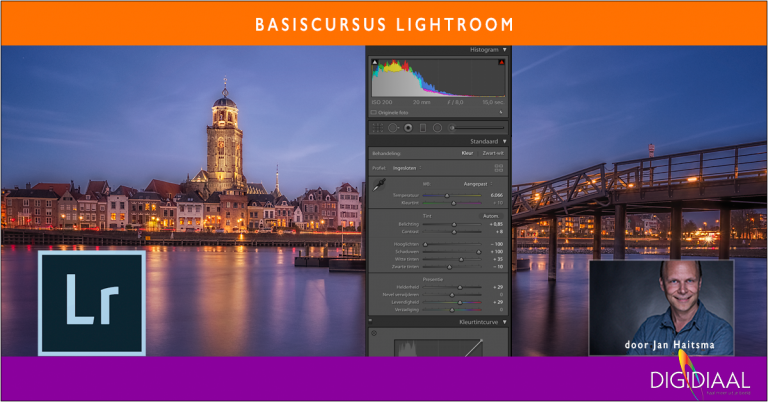
Task: Click the Hooglichten value -100
Action: (x=497, y=244)
